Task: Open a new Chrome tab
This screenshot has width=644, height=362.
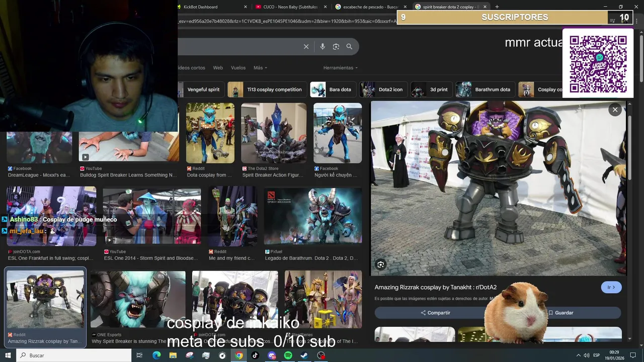Action: tap(497, 7)
